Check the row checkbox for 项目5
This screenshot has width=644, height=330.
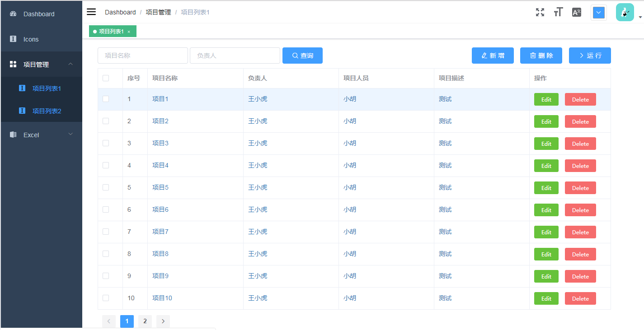coord(107,187)
